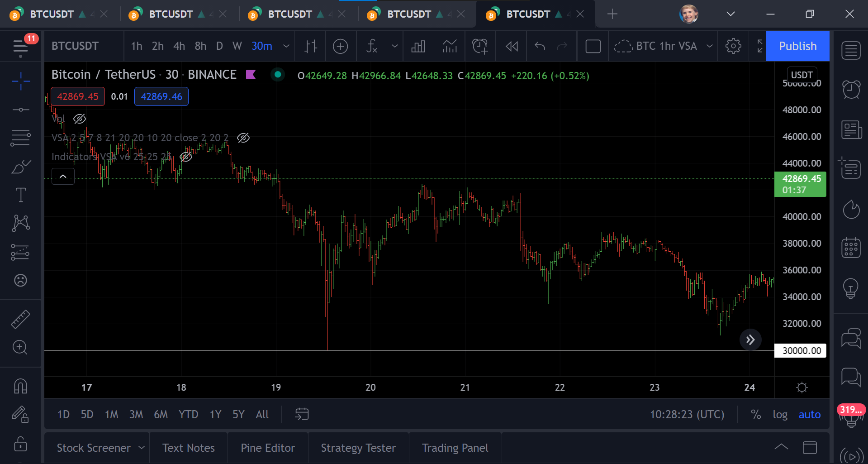Expand the timeframe interval dropdown
Screen dimensions: 868x464
(x=286, y=46)
